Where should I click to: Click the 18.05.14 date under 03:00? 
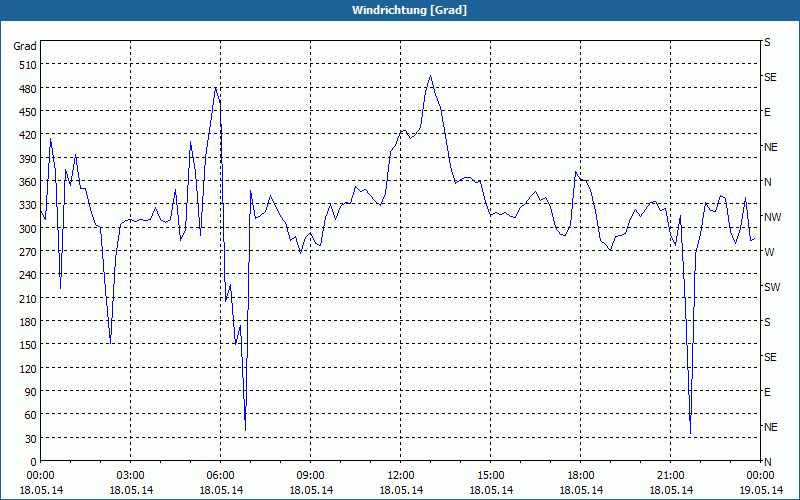(131, 490)
